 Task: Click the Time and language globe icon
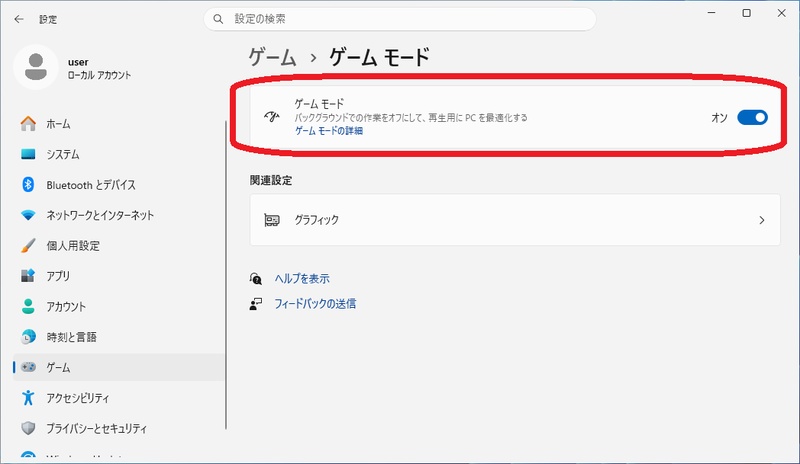coord(28,336)
